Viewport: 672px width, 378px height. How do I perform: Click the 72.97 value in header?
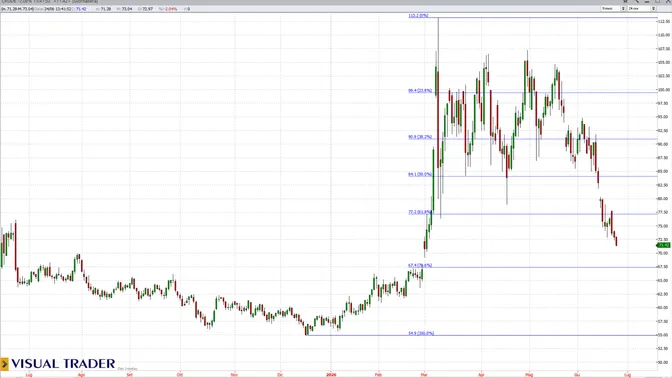[147, 9]
